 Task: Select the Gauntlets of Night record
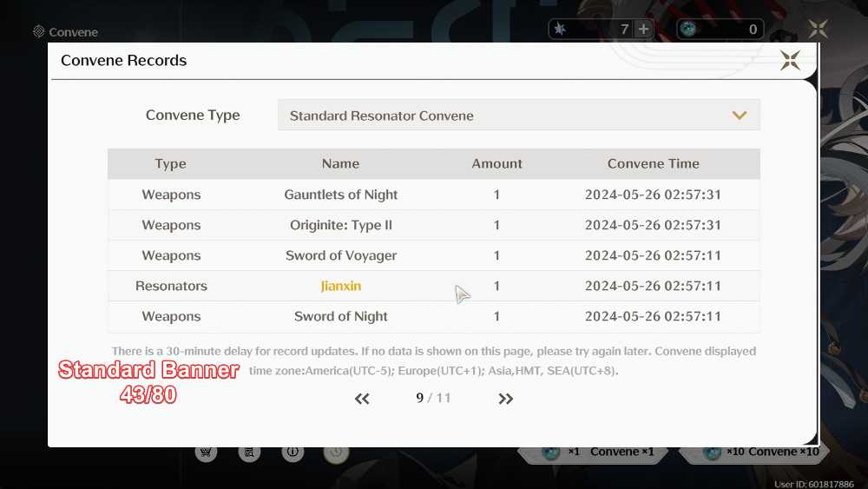433,195
